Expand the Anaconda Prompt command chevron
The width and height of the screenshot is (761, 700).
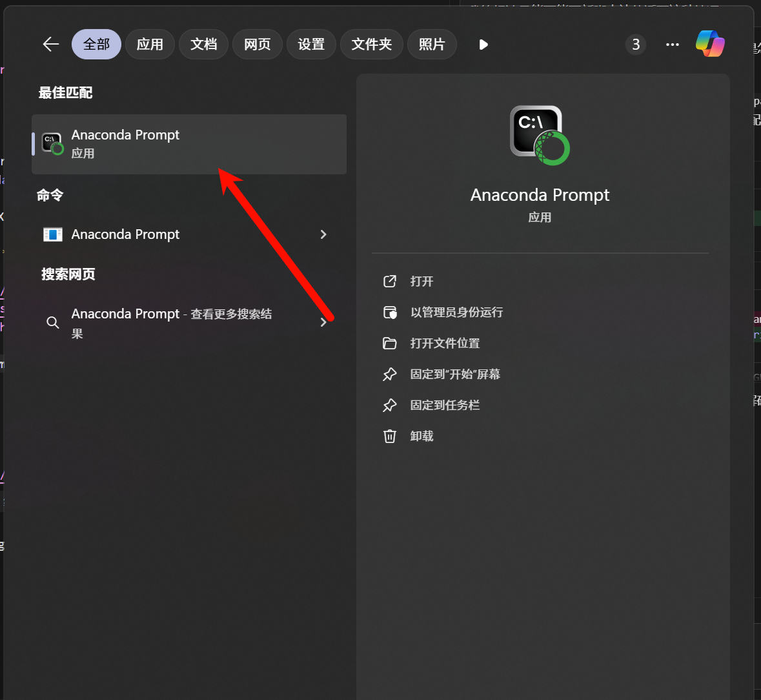point(323,234)
